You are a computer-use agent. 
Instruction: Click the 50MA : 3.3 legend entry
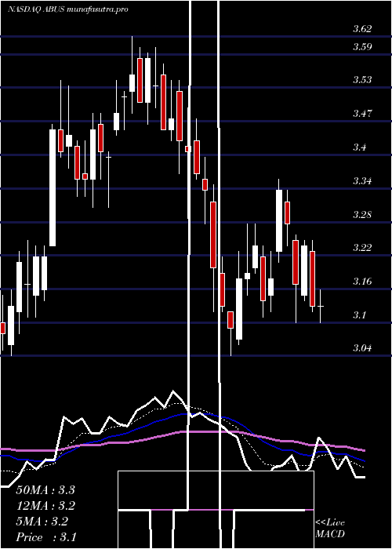point(45,489)
